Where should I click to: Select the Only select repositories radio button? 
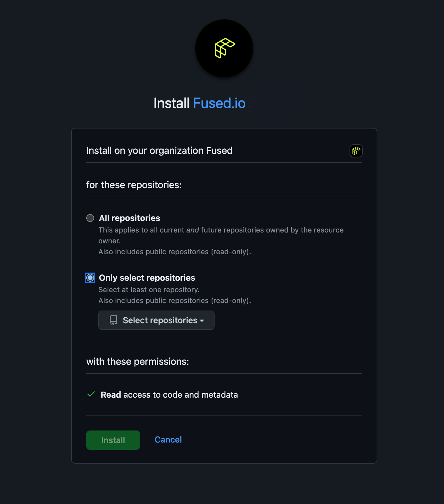(90, 278)
